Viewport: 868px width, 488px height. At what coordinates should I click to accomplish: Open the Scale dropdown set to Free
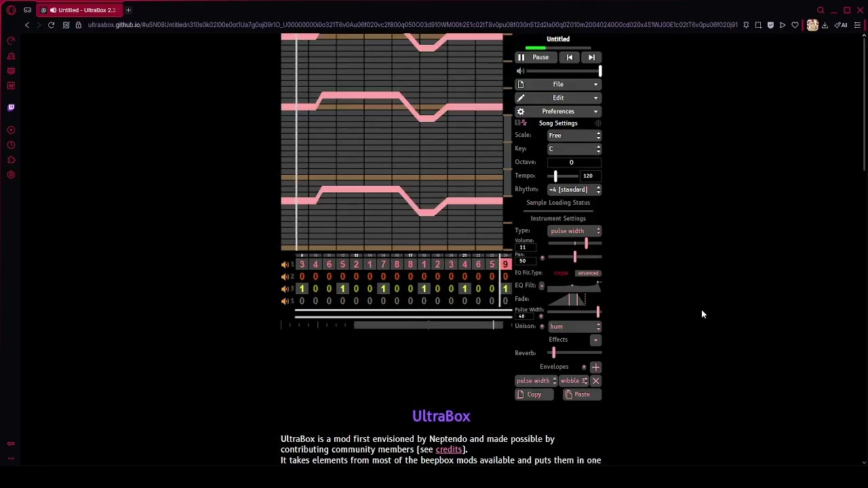tap(574, 136)
